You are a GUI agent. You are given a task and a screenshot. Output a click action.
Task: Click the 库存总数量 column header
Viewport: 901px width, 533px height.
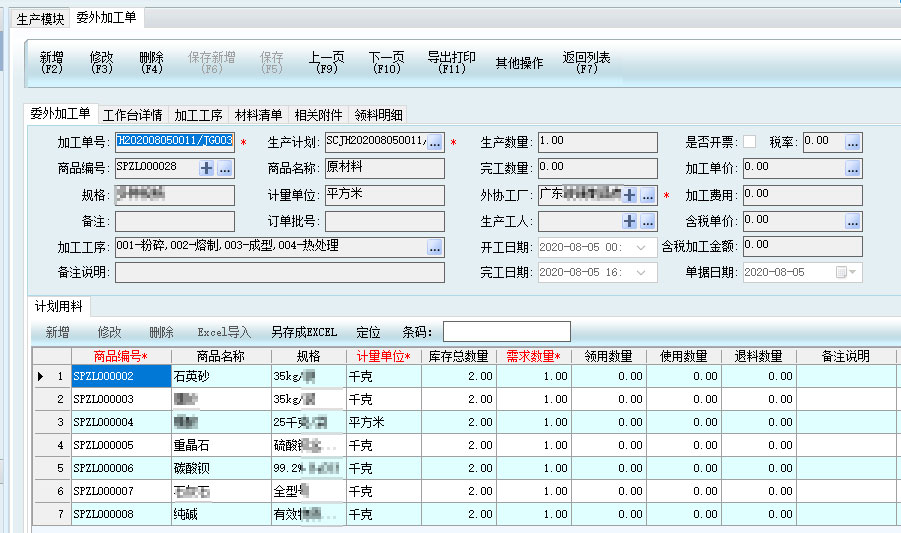point(459,356)
